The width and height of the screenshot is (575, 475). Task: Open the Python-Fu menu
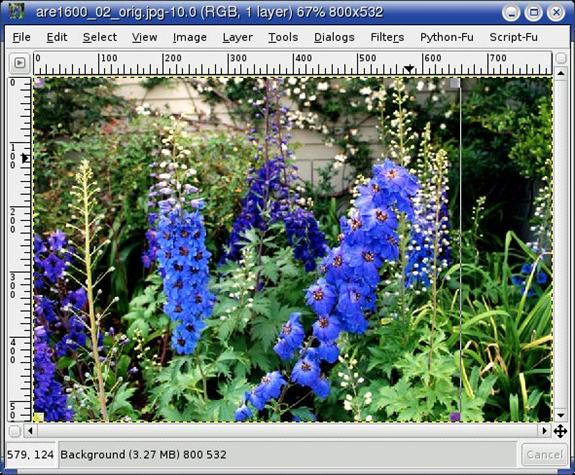[447, 37]
